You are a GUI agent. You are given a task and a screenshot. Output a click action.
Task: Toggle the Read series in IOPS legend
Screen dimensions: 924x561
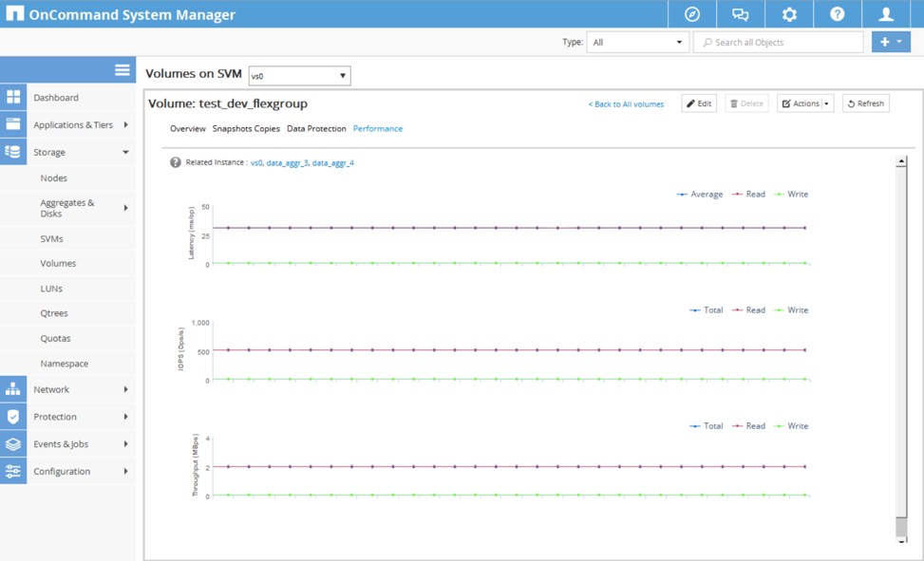pos(748,309)
